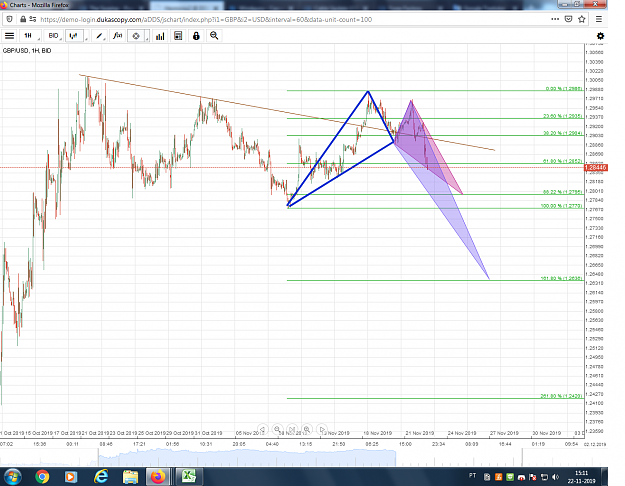Click the crosshair cursor mode button

coord(136,36)
